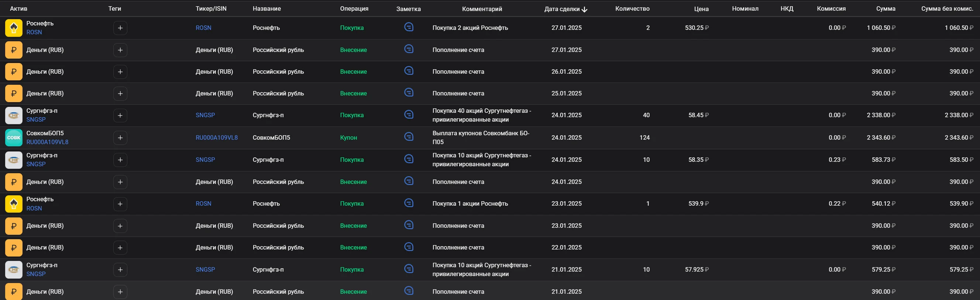This screenshot has width=980, height=300.
Task: Sort by the Операция column header
Action: click(x=354, y=9)
